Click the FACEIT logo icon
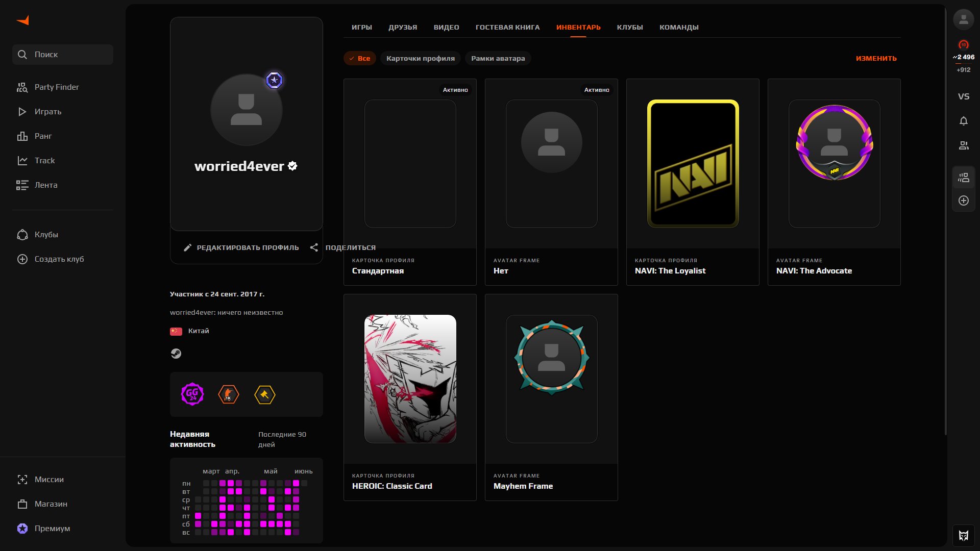The image size is (980, 551). (23, 20)
